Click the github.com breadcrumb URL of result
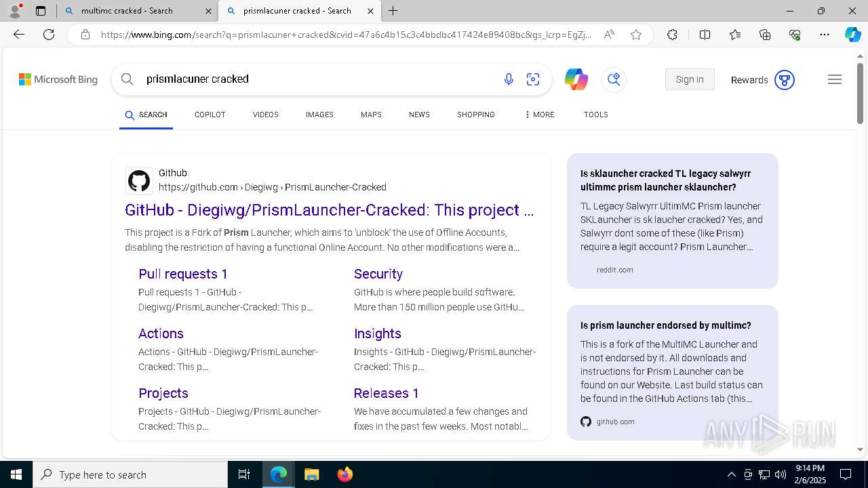868x488 pixels. tap(273, 187)
